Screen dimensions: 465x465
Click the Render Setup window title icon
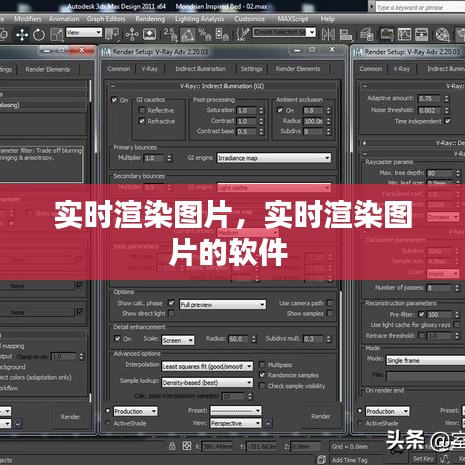[106, 52]
